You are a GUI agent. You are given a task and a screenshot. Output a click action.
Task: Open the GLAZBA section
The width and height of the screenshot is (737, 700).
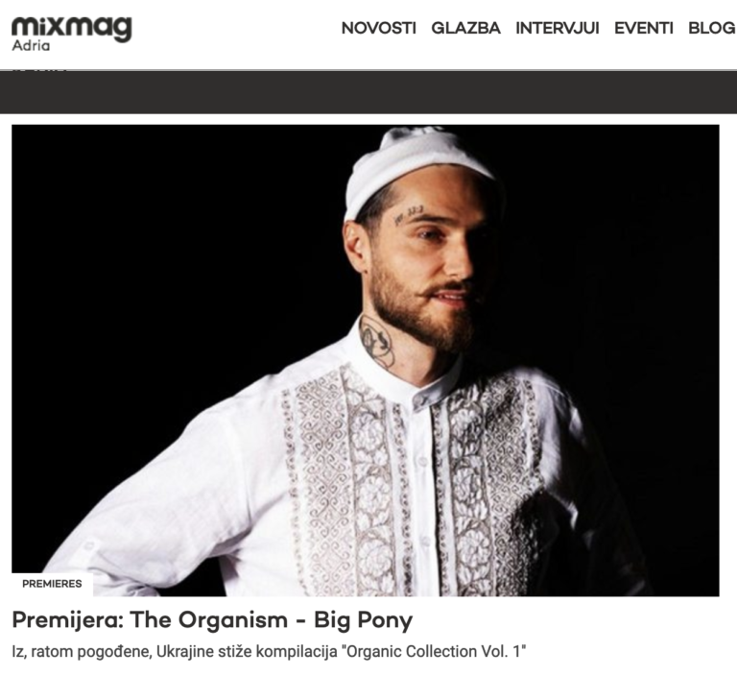tap(465, 28)
